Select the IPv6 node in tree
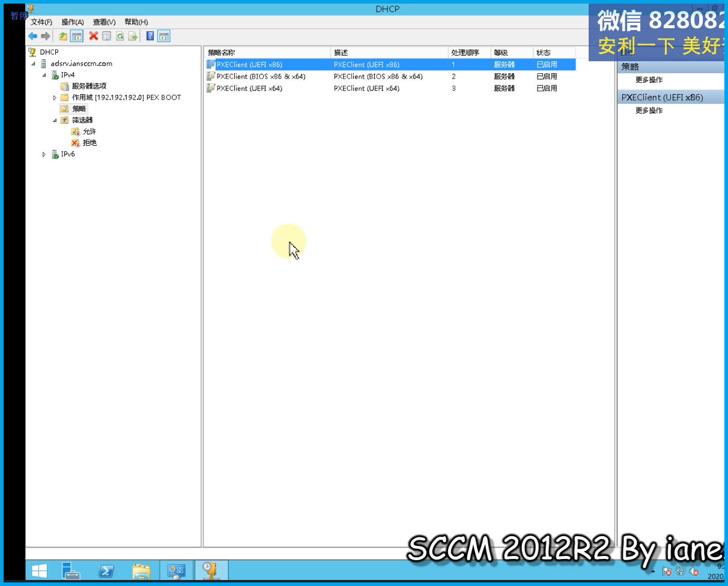This screenshot has width=728, height=586. click(x=68, y=154)
